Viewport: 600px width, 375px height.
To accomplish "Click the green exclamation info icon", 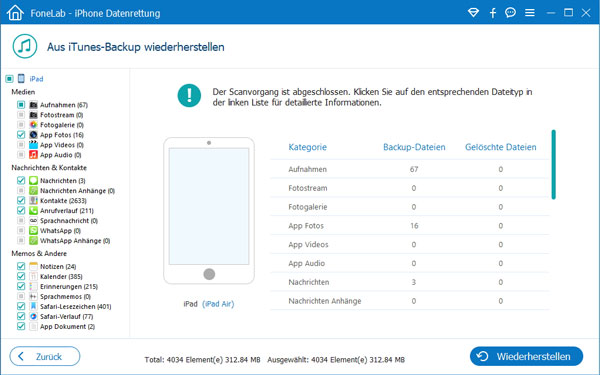I will [189, 95].
